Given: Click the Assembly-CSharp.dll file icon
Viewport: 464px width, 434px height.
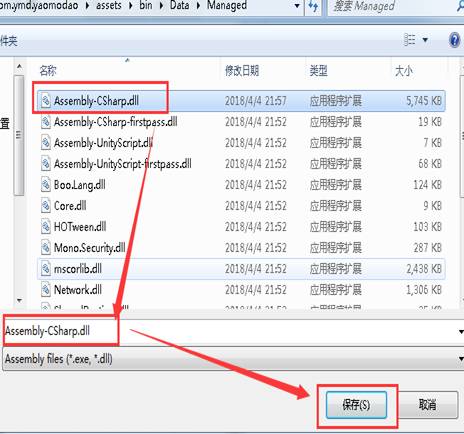Looking at the screenshot, I should click(45, 101).
